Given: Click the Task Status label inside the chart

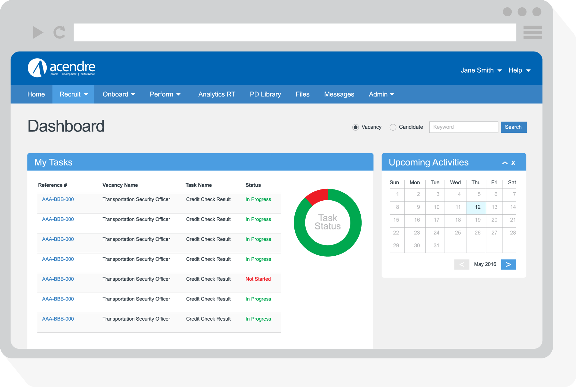Looking at the screenshot, I should (328, 222).
